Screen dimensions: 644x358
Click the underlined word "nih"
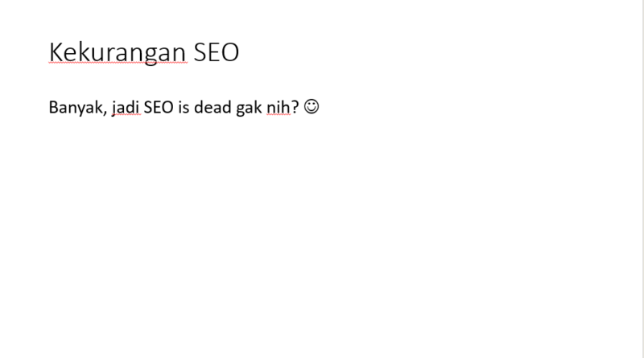coord(279,107)
